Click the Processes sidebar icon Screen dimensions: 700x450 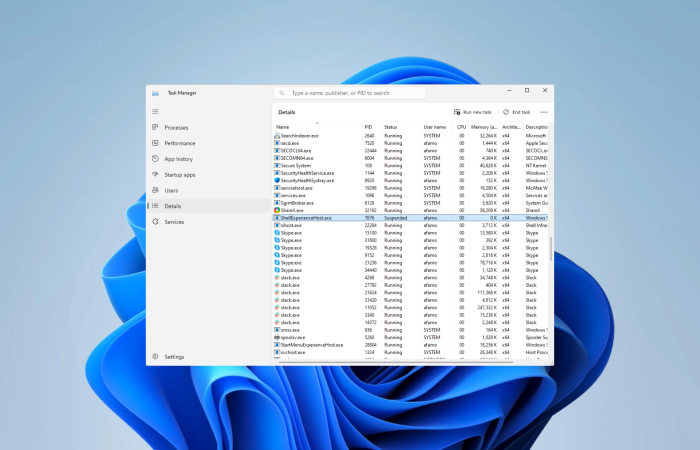[x=155, y=127]
